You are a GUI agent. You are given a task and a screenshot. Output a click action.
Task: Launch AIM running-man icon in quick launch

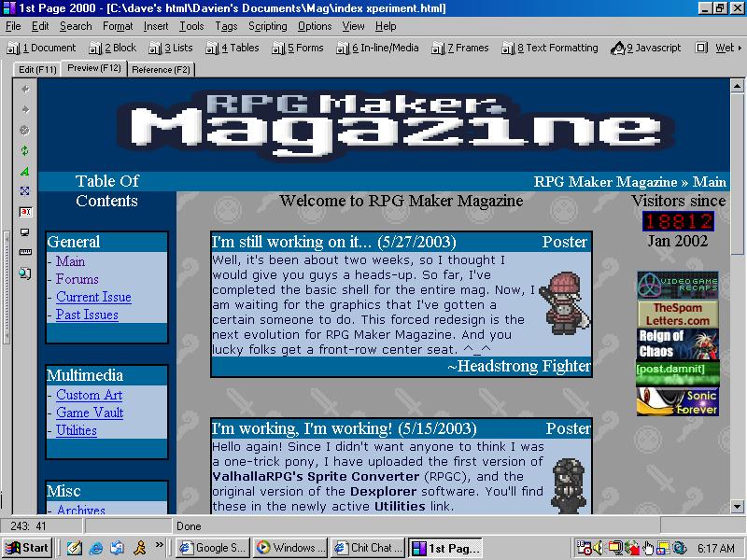139,548
